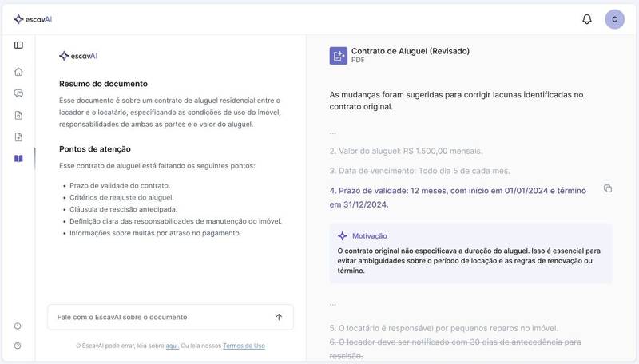Click 'Cláusula de rescisão antecipada.' bullet

[x=124, y=209]
